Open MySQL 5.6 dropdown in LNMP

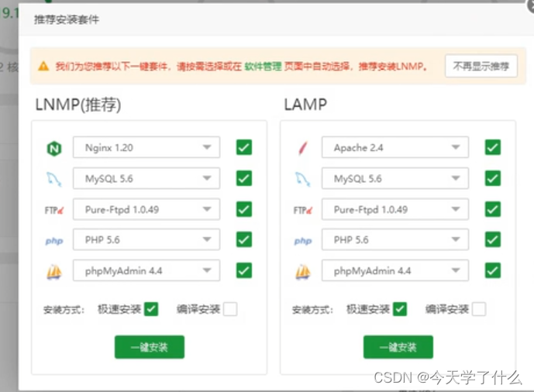pyautogui.click(x=146, y=178)
